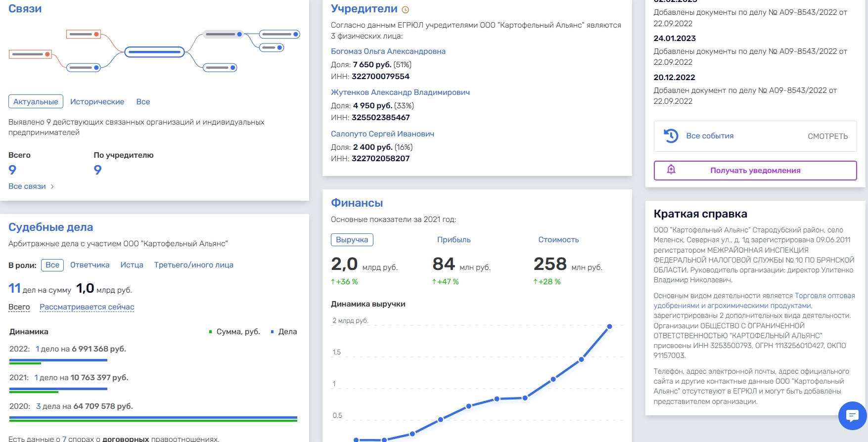Click the last point on revenue chart
868x442 pixels.
pyautogui.click(x=609, y=326)
